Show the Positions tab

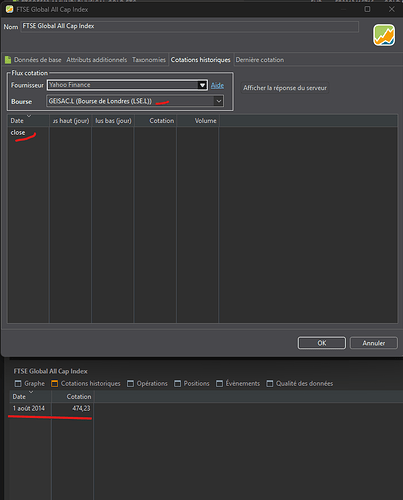click(196, 384)
